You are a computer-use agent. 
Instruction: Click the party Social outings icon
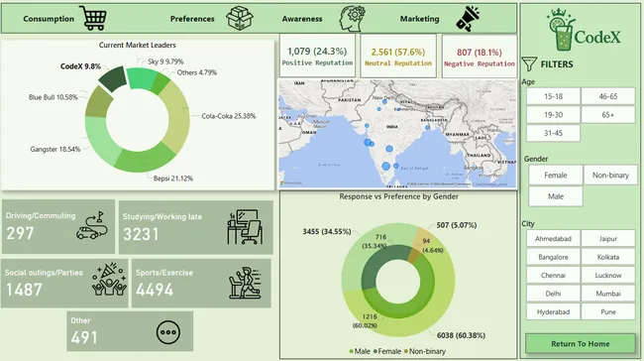click(109, 280)
